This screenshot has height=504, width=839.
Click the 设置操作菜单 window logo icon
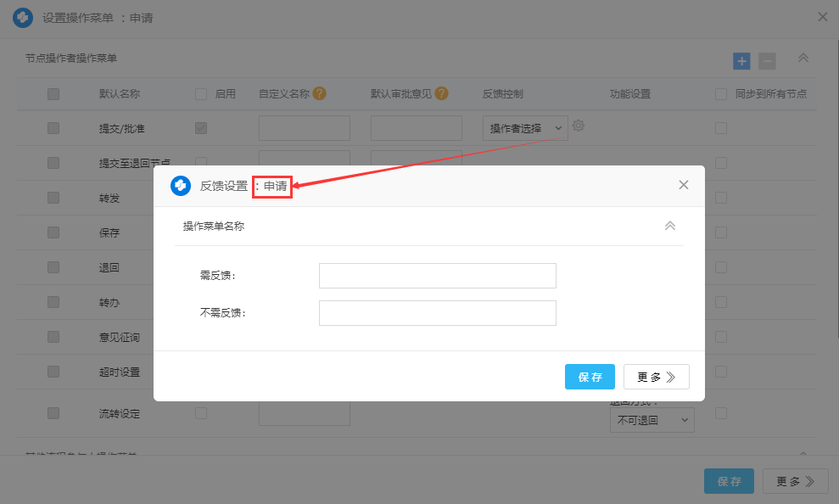coord(23,17)
